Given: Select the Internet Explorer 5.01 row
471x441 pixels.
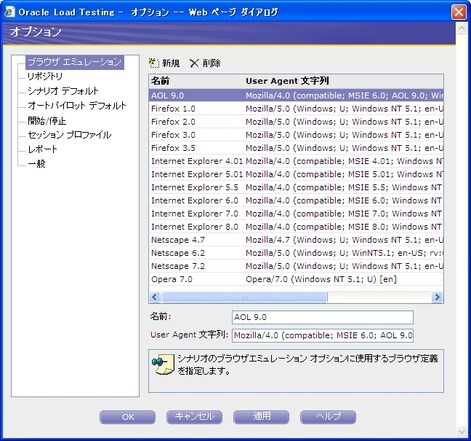Looking at the screenshot, I should [296, 174].
